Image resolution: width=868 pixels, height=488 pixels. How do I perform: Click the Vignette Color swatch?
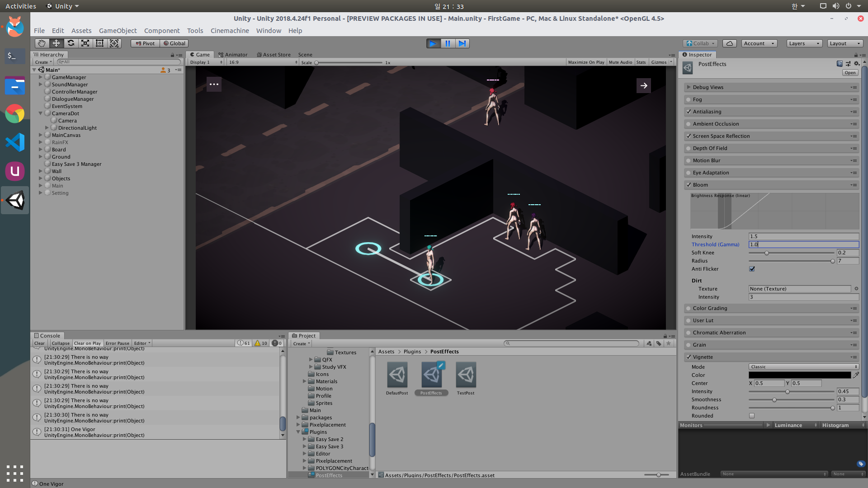(x=799, y=375)
